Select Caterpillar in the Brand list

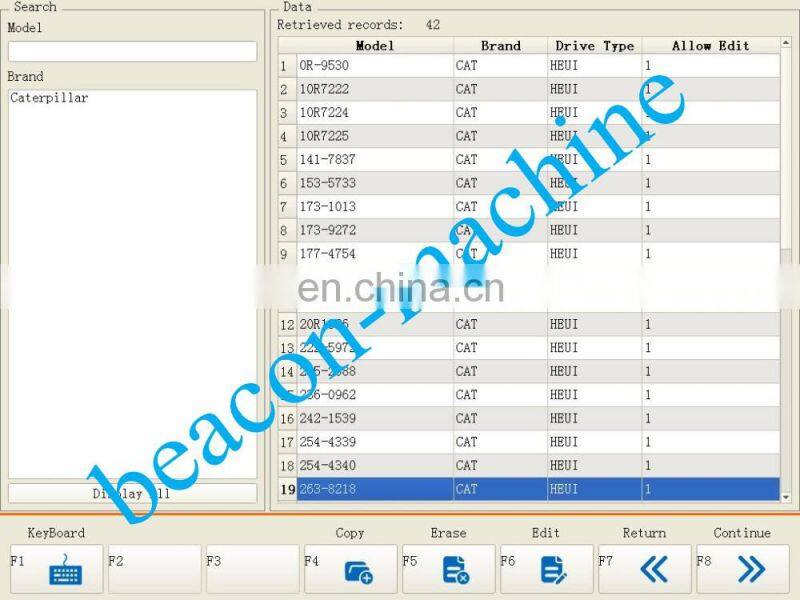click(49, 98)
